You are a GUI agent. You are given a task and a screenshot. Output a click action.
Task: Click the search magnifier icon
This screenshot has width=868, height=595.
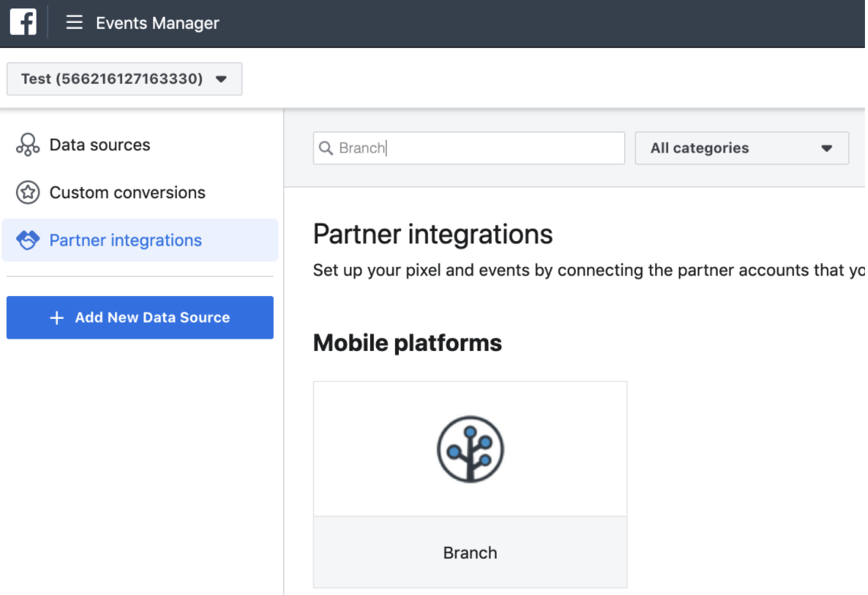coord(326,148)
